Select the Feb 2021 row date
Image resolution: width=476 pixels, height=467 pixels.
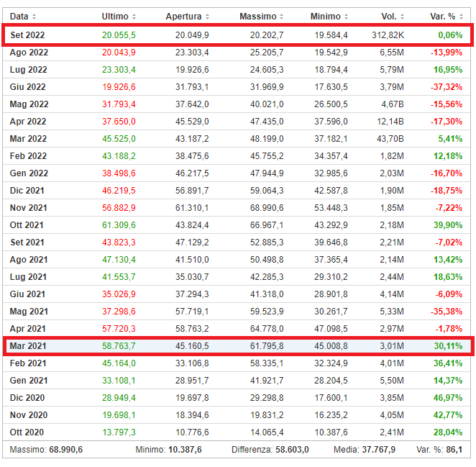point(28,363)
